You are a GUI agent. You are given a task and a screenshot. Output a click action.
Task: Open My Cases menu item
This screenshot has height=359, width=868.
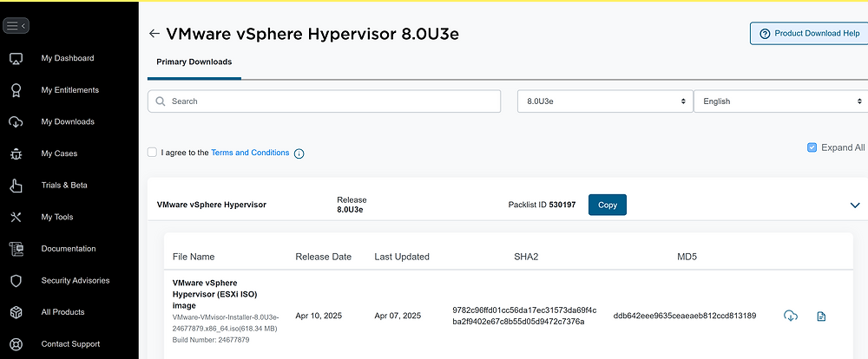(59, 153)
